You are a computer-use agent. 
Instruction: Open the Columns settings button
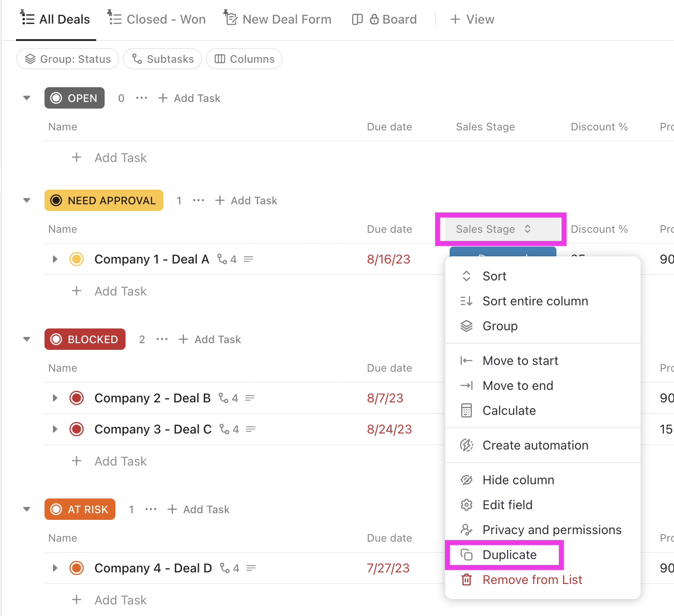pos(244,59)
